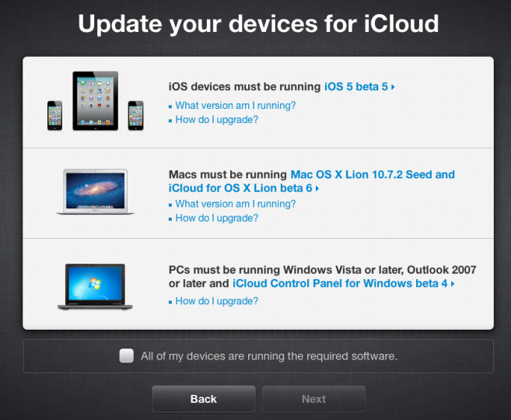Click arrow after Windows beta 4 link

pos(453,284)
